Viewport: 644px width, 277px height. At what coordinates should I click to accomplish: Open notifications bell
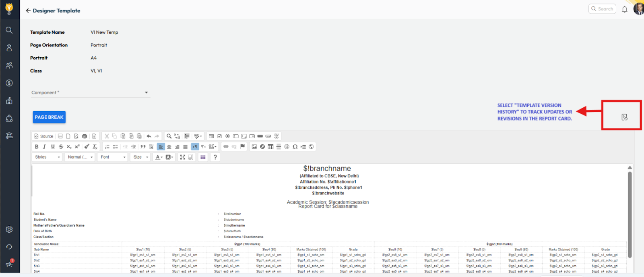(624, 9)
